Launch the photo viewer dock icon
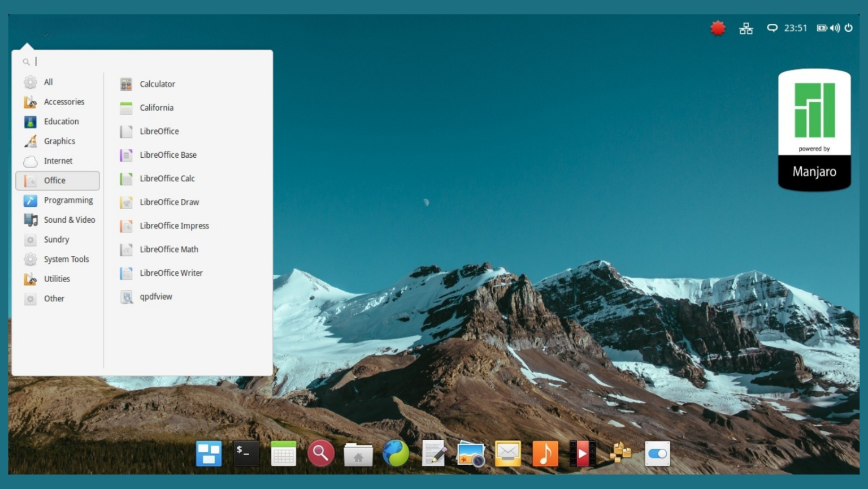868x489 pixels. tap(470, 454)
